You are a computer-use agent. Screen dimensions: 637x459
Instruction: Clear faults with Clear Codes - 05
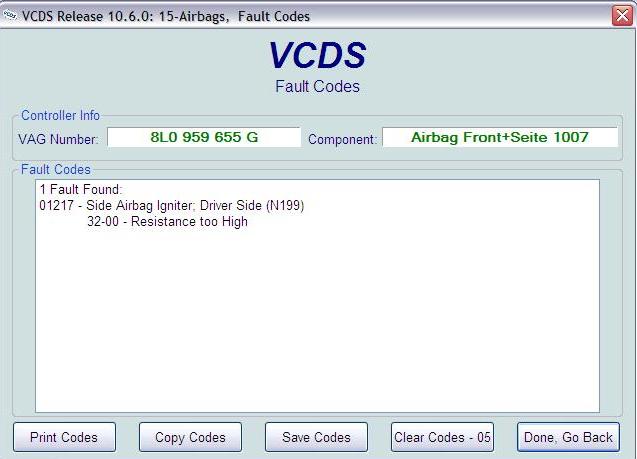[442, 437]
